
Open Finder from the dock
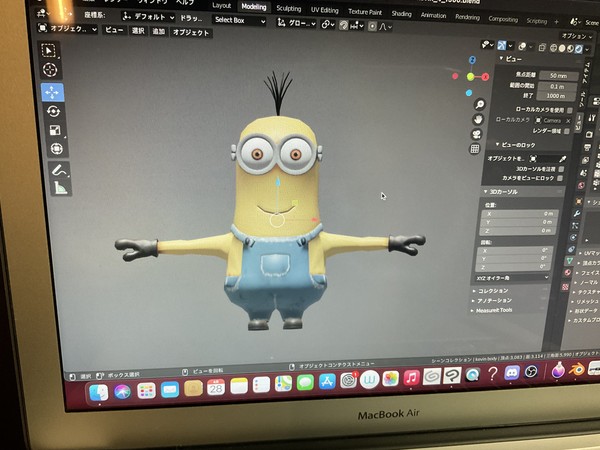click(99, 392)
